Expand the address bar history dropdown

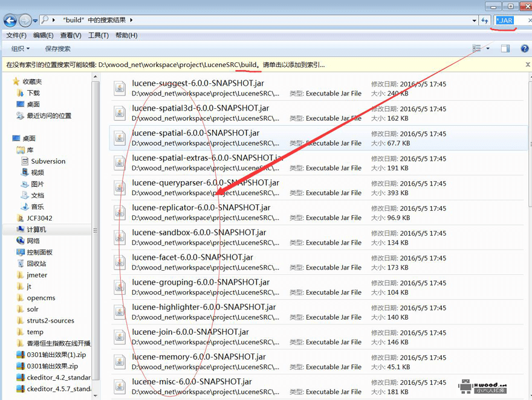(x=475, y=21)
